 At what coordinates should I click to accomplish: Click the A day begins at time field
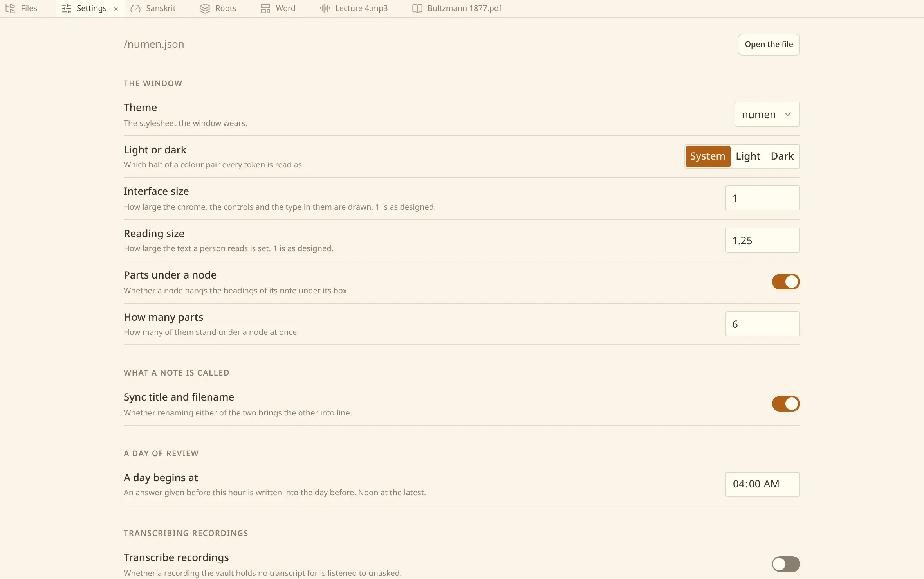click(762, 484)
